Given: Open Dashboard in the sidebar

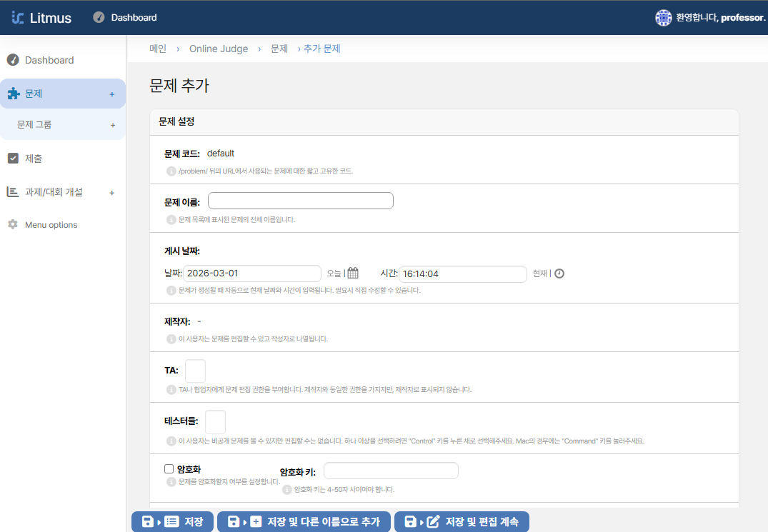Looking at the screenshot, I should (x=49, y=60).
